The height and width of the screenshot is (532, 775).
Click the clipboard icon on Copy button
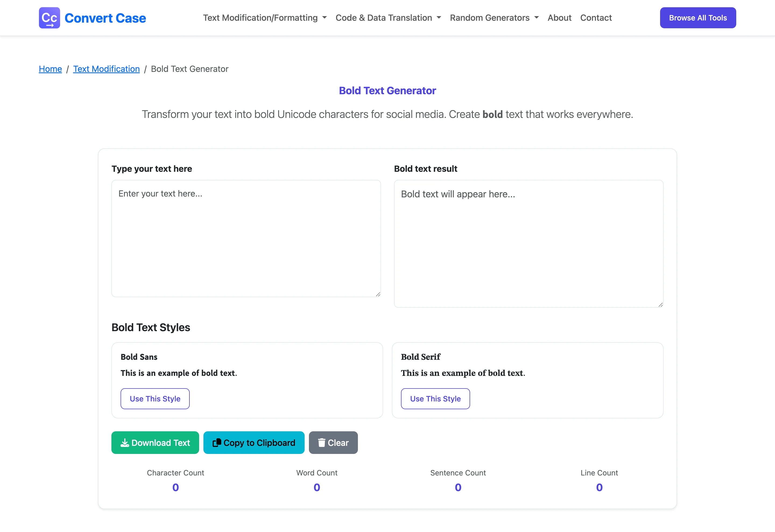217,443
